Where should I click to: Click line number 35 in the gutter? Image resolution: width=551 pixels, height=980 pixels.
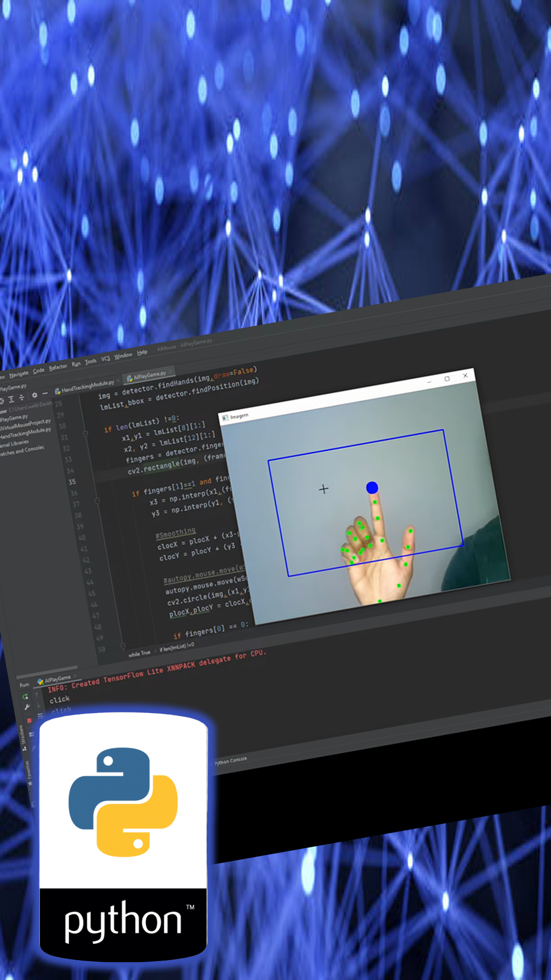click(72, 482)
